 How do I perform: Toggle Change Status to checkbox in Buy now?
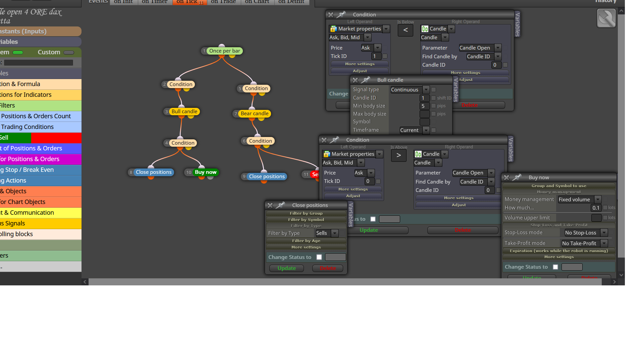[x=555, y=267]
